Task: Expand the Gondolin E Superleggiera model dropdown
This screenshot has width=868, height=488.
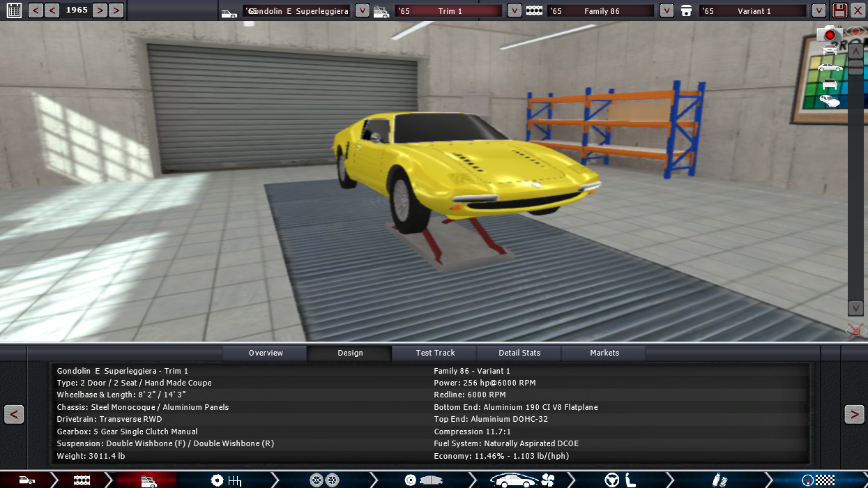Action: (x=362, y=10)
